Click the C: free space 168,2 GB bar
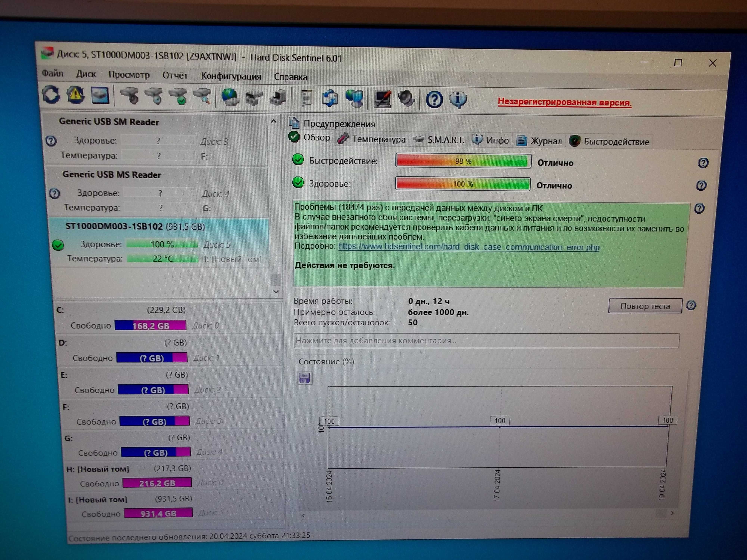This screenshot has height=560, width=747. click(x=150, y=325)
